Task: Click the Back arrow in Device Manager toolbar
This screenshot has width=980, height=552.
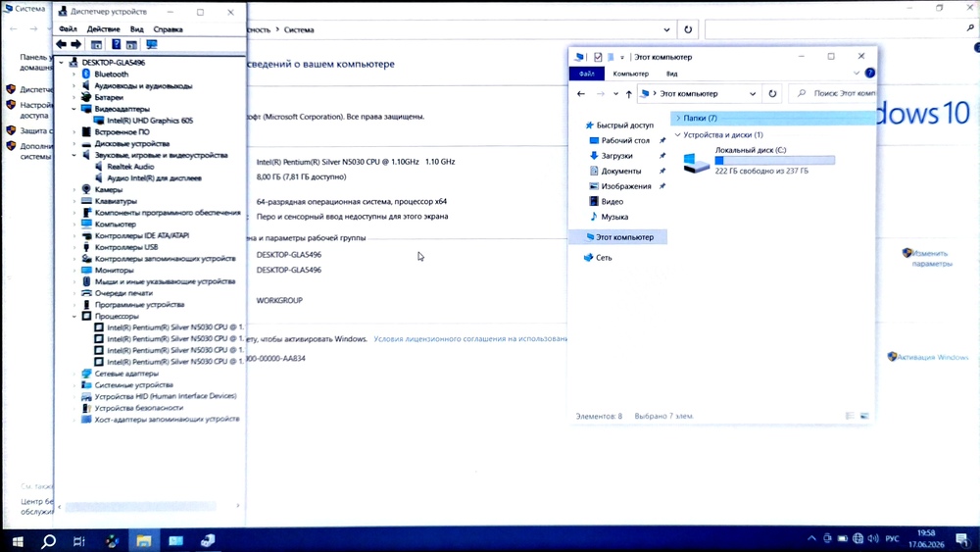Action: coord(61,44)
